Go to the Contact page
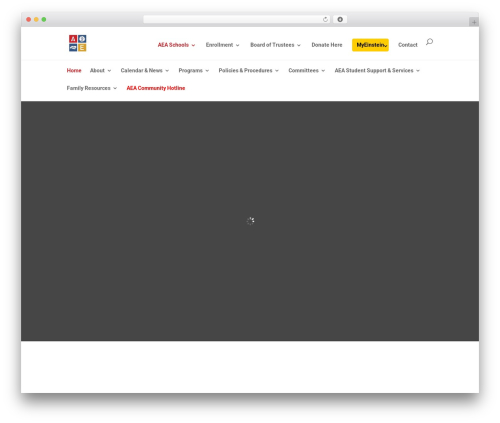 click(x=408, y=45)
